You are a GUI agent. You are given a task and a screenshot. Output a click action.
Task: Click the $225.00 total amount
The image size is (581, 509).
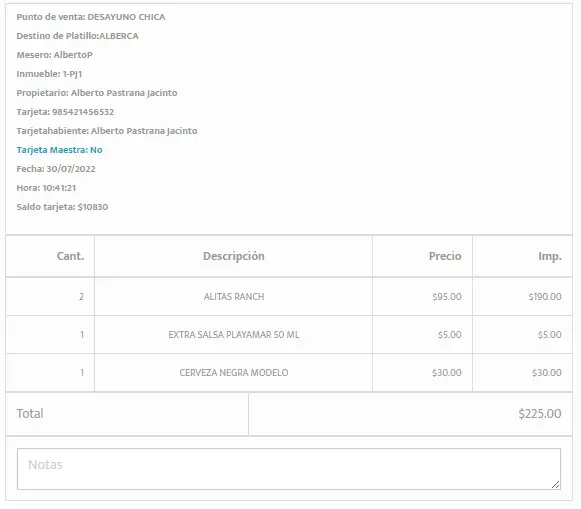tap(540, 414)
